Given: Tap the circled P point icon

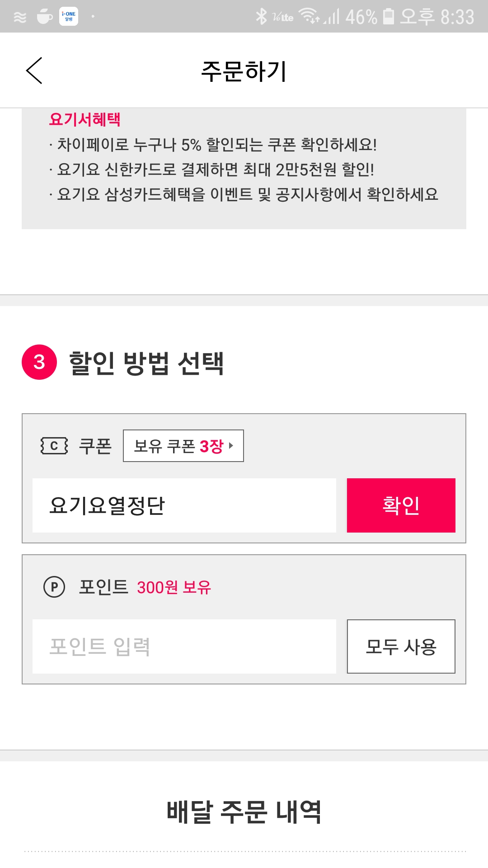Looking at the screenshot, I should (54, 587).
